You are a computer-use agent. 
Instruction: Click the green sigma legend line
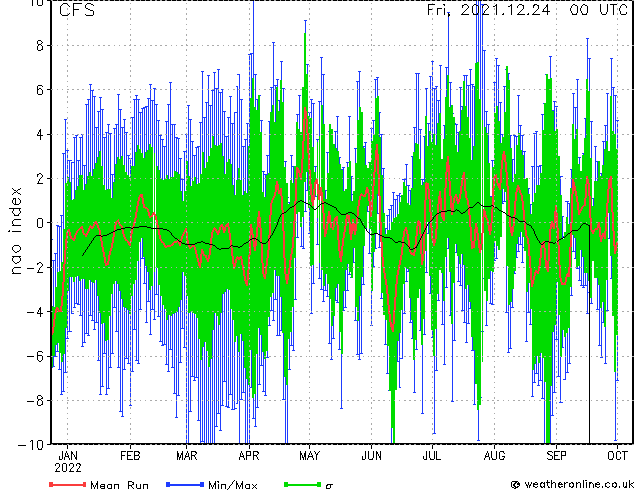click(x=302, y=484)
